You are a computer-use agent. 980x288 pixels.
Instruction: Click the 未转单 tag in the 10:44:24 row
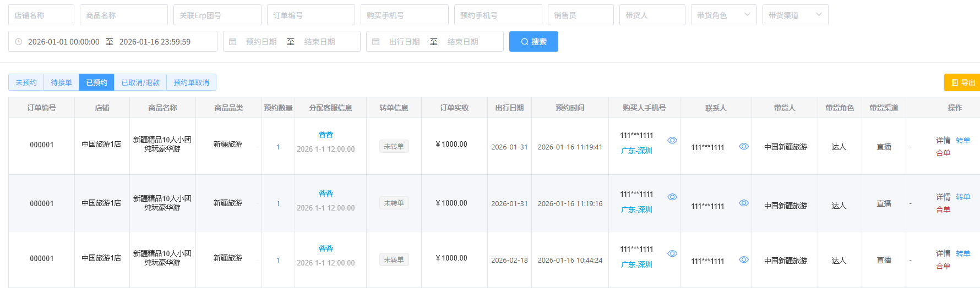[394, 259]
